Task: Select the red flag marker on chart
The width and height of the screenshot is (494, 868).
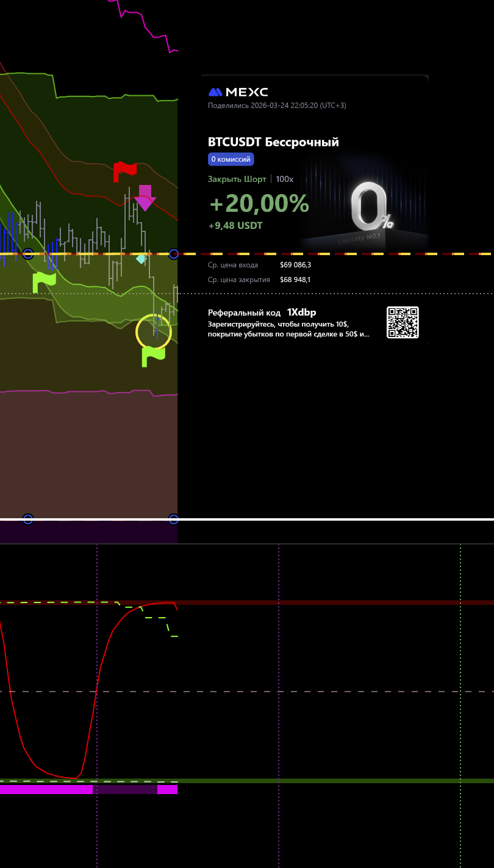Action: pyautogui.click(x=124, y=171)
